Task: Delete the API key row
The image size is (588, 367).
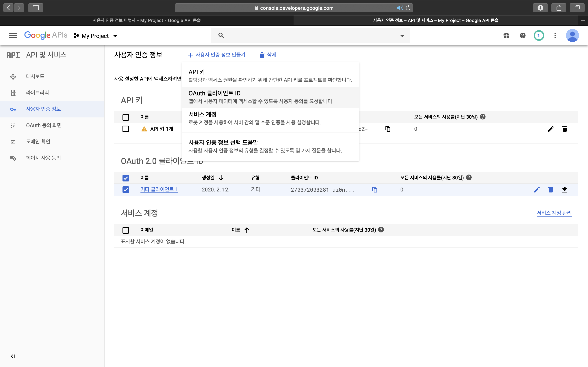Action: point(565,129)
